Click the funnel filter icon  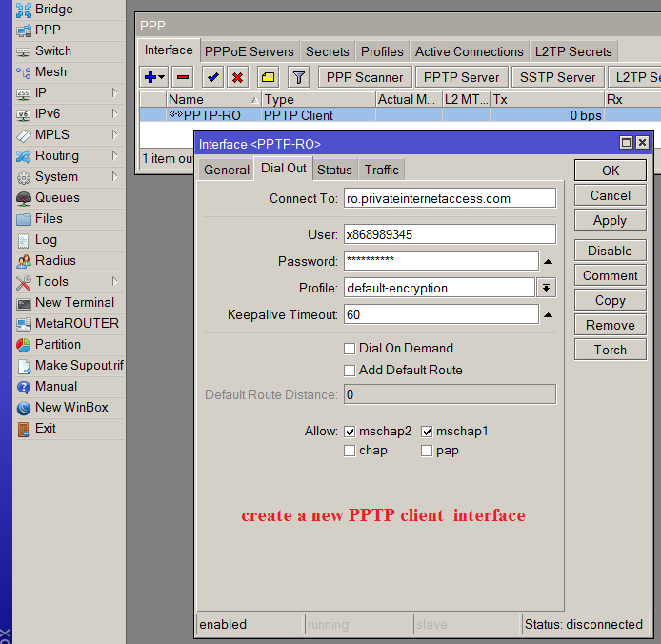(x=298, y=77)
